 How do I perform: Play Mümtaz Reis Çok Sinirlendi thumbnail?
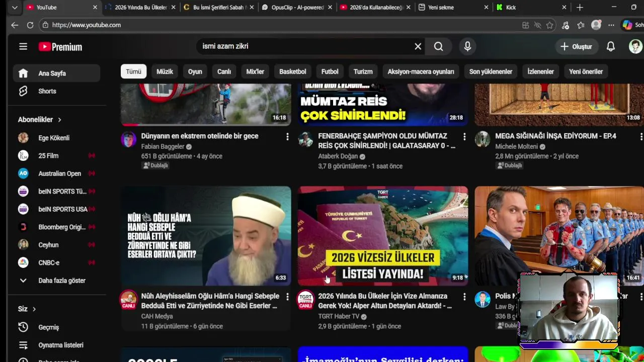tap(383, 105)
